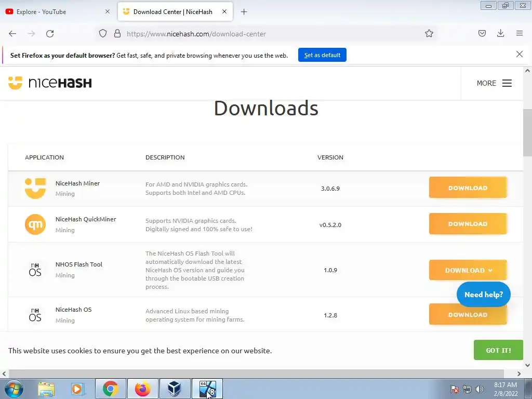The width and height of the screenshot is (532, 399).
Task: Open the Firefox application menu icon
Action: [520, 33]
